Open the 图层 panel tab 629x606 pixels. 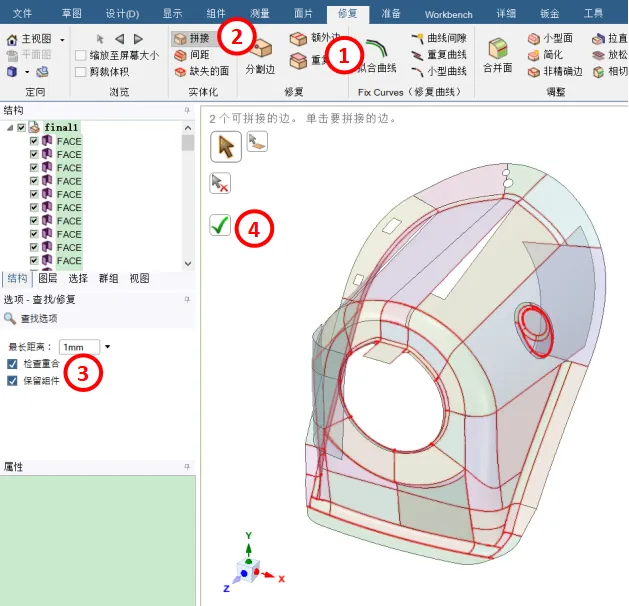pyautogui.click(x=47, y=279)
